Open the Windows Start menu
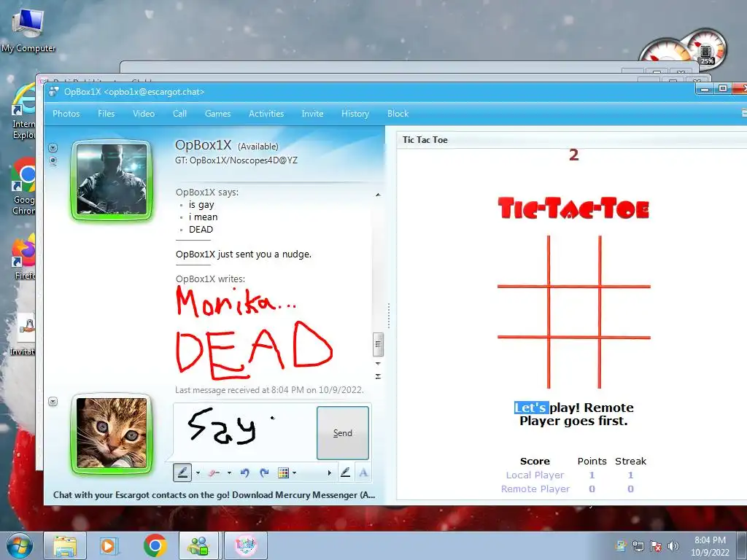 pos(18,545)
